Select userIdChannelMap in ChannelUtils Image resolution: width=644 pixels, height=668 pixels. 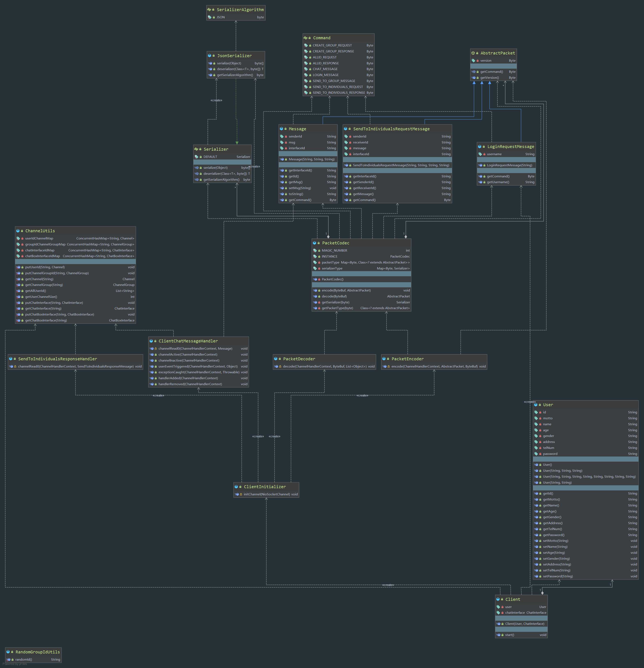pyautogui.click(x=75, y=239)
